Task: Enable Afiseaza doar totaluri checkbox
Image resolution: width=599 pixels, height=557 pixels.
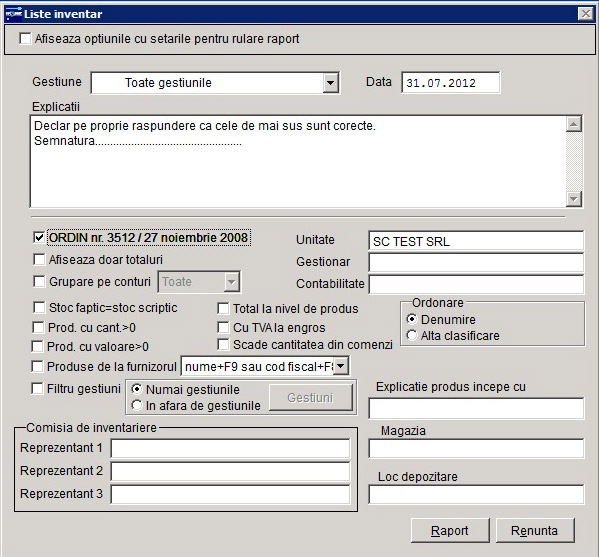Action: tap(39, 259)
